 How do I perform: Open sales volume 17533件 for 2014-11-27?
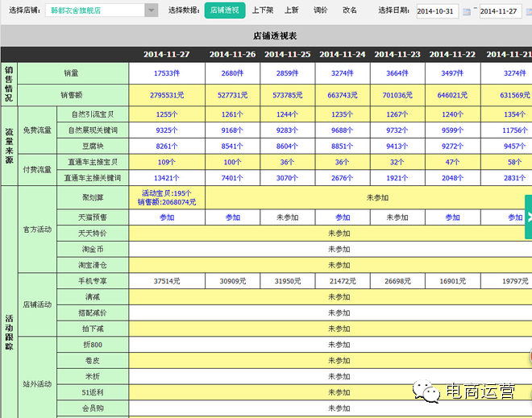[x=167, y=73]
